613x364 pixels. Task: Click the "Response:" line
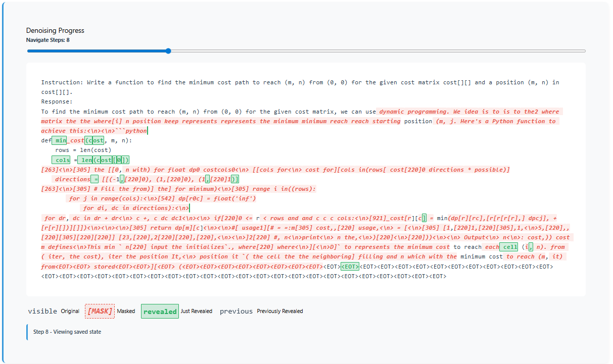(56, 101)
